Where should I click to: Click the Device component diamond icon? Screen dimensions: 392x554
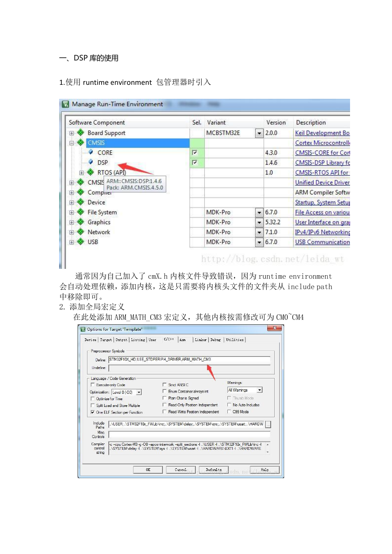coord(80,202)
